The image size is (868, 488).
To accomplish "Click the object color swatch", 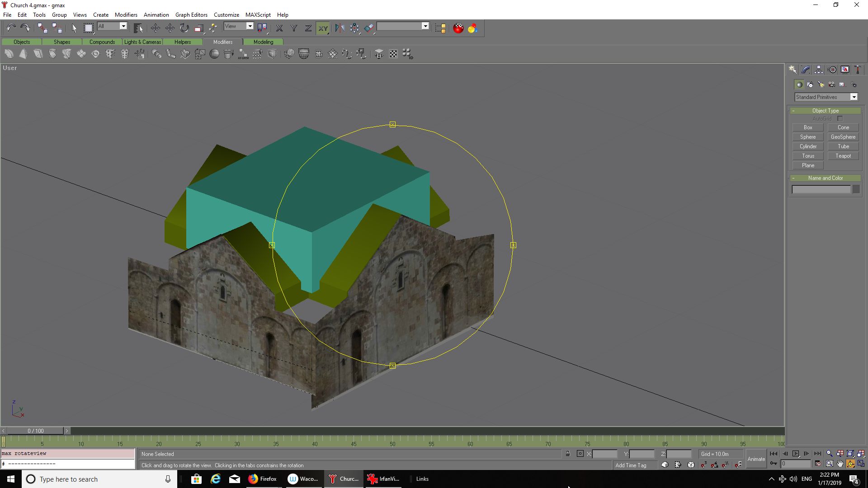I will [x=856, y=190].
